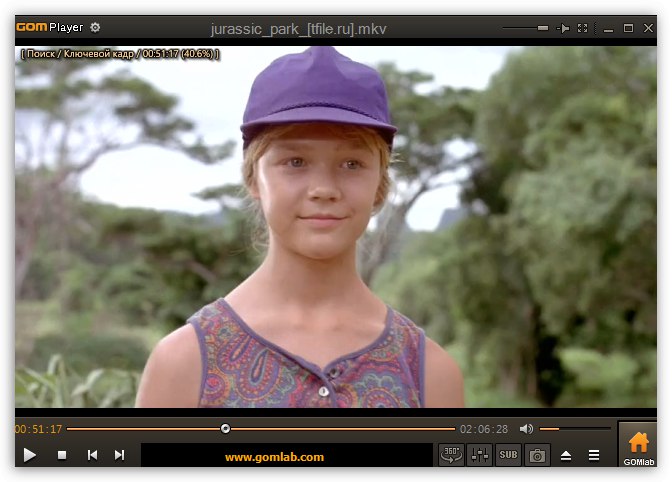Close the GOM Player window
This screenshot has height=482, width=672.
tap(648, 28)
